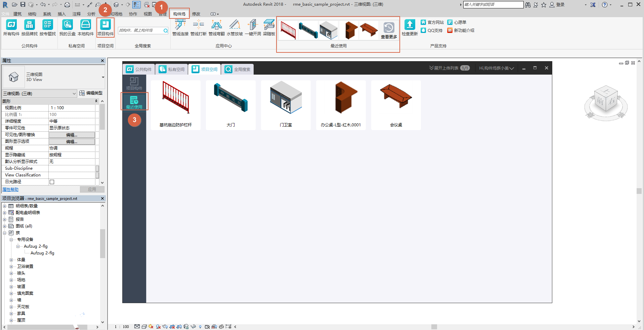This screenshot has height=330, width=644.
Task: Click the search magnifier in 全局搜索 box
Action: pyautogui.click(x=166, y=31)
